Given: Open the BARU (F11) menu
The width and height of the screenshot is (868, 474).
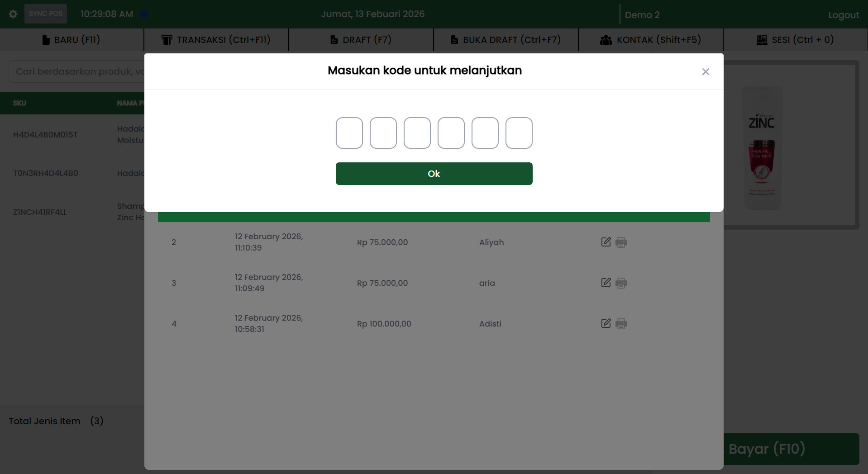Looking at the screenshot, I should click(x=72, y=40).
